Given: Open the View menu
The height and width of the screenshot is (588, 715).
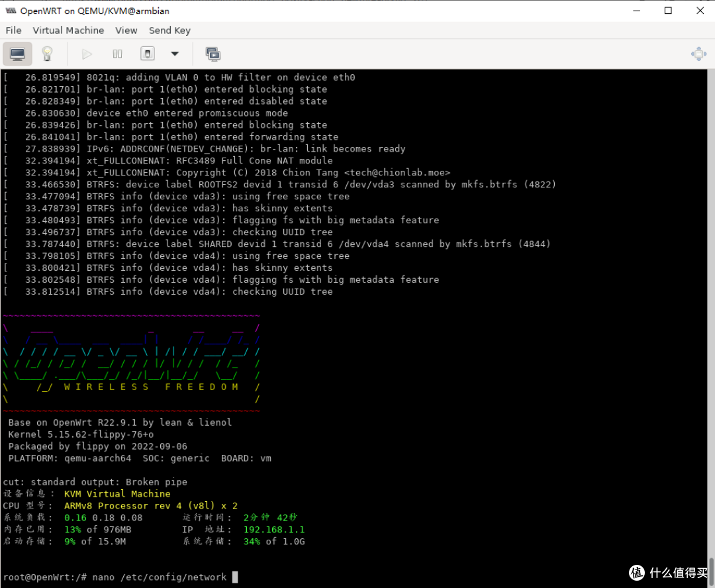Looking at the screenshot, I should tap(126, 30).
